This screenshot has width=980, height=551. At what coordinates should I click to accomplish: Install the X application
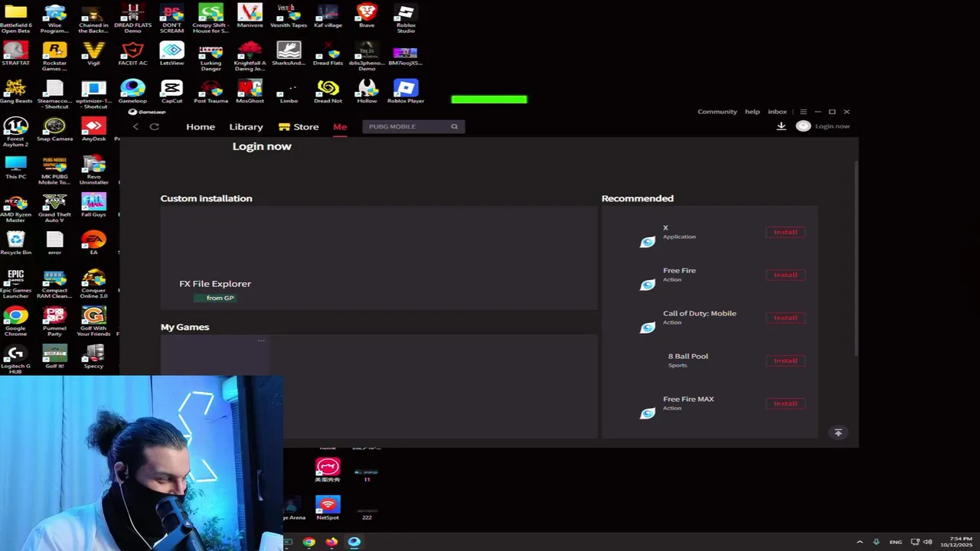pyautogui.click(x=786, y=232)
